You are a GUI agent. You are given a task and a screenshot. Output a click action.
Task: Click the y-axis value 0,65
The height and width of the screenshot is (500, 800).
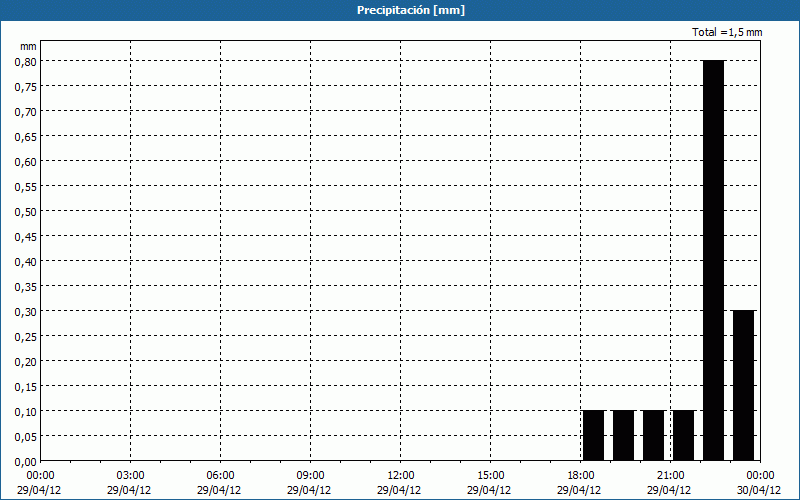(x=26, y=136)
